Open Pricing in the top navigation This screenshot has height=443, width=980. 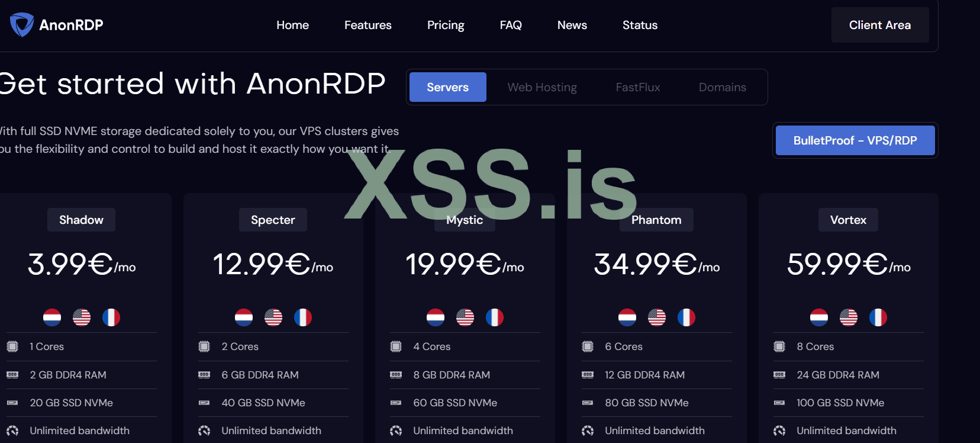446,25
